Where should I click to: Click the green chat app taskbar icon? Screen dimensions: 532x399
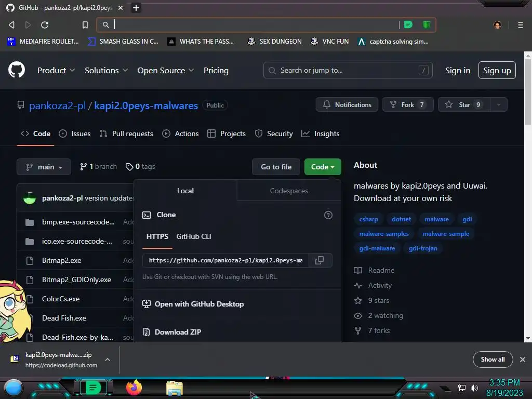[94, 388]
